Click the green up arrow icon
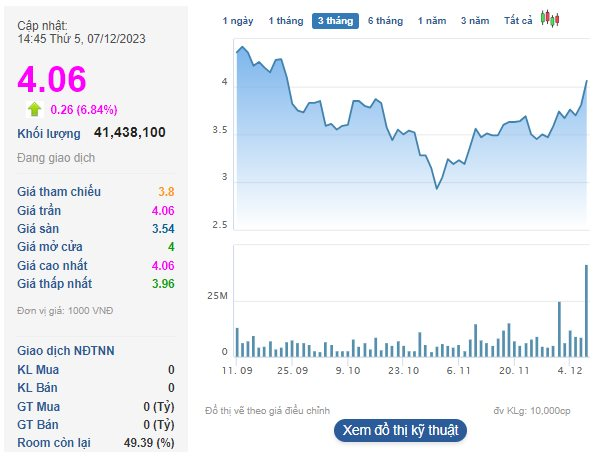This screenshot has height=458, width=595. [x=35, y=109]
